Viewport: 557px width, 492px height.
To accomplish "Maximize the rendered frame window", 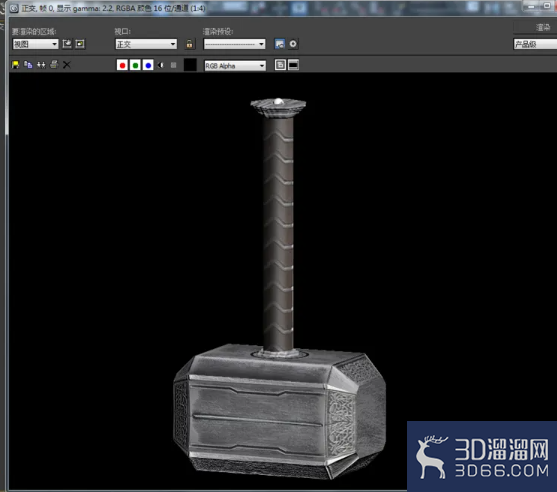I will pos(547,6).
